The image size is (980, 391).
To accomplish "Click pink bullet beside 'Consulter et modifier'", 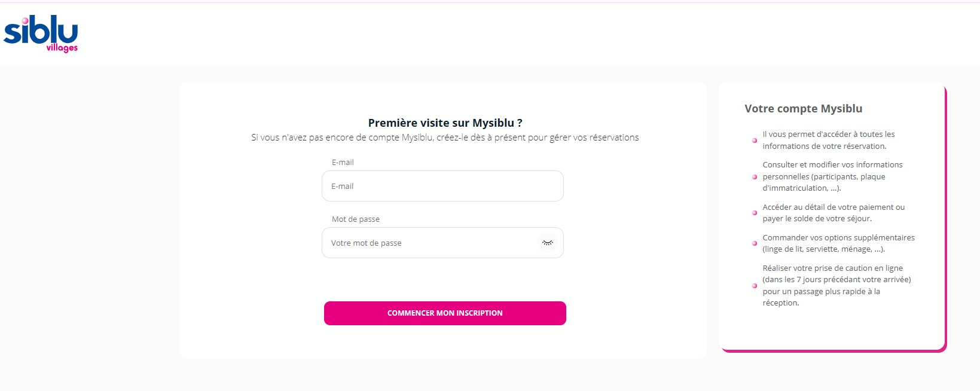I will point(755,177).
